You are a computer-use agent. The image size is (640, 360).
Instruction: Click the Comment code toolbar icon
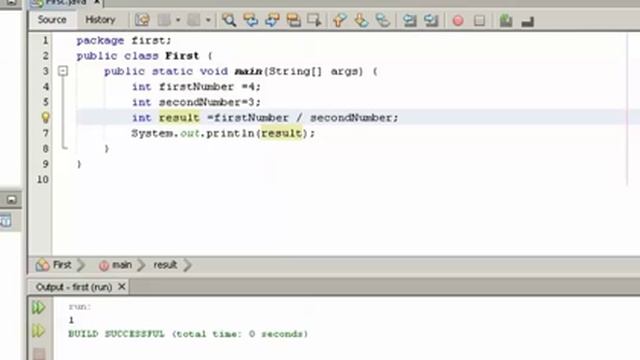click(x=506, y=20)
